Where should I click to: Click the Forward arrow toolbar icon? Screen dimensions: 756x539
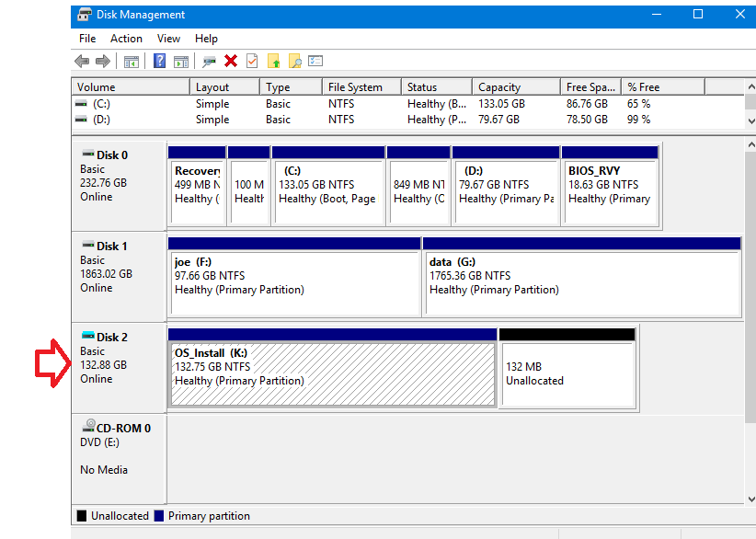click(x=103, y=62)
